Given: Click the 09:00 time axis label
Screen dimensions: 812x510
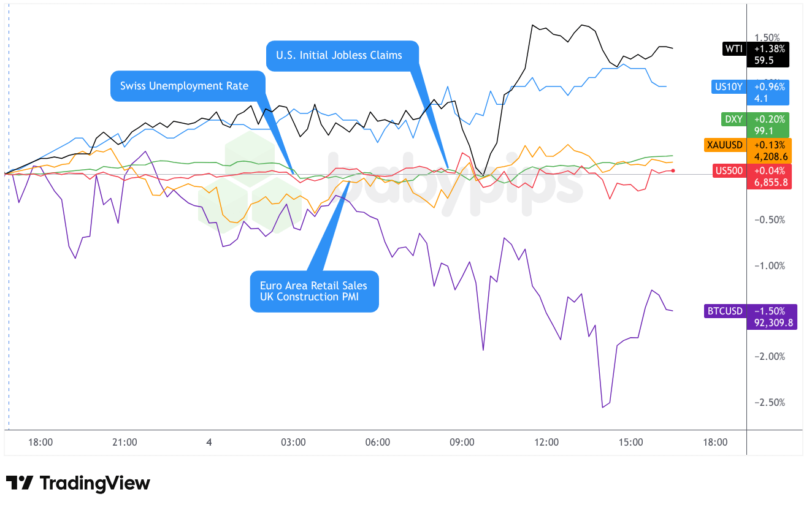Looking at the screenshot, I should click(462, 443).
